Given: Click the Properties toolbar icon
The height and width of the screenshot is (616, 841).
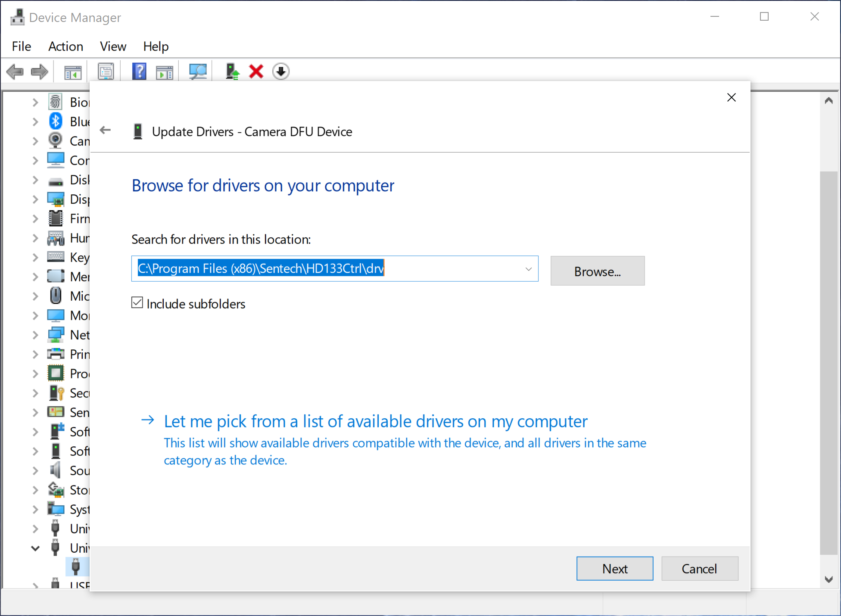Looking at the screenshot, I should (106, 72).
